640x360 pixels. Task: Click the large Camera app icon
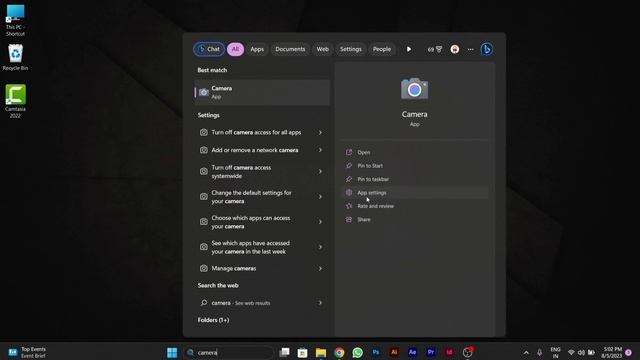point(414,89)
